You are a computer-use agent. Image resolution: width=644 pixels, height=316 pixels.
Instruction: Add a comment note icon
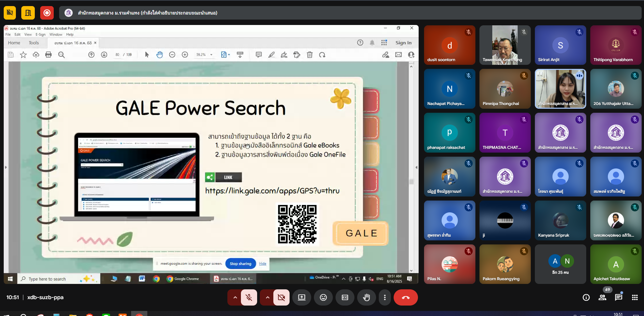point(259,55)
